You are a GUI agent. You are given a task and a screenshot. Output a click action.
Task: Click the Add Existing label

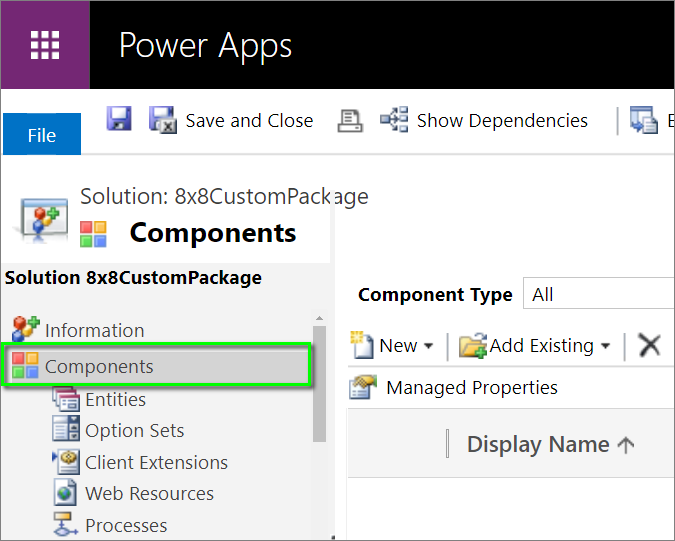(x=542, y=346)
